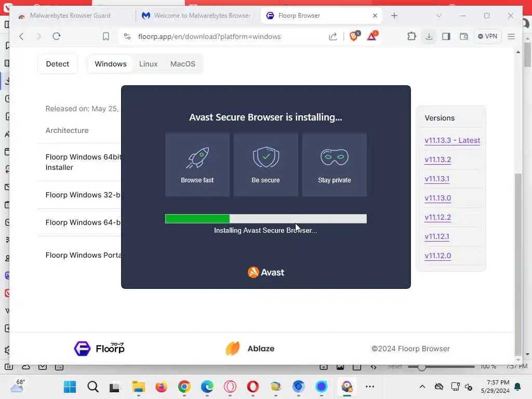This screenshot has width=532, height=399.
Task: Click the Be secure shield tile
Action: tap(265, 165)
